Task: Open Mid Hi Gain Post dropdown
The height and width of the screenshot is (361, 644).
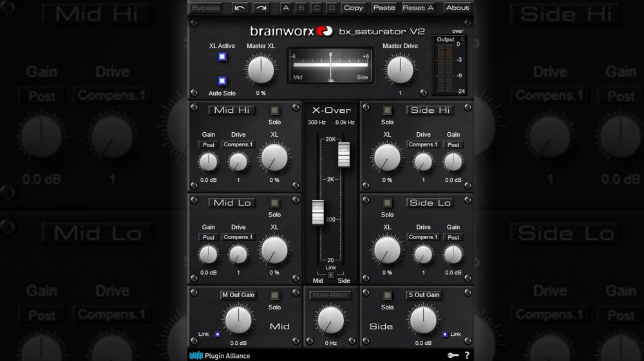Action: pyautogui.click(x=209, y=145)
